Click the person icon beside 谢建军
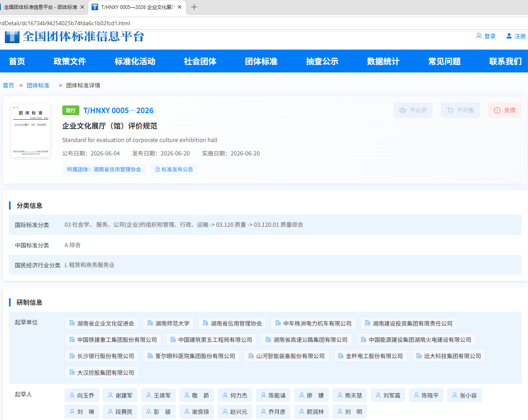Viewport: 528px width, 420px height. coord(110,395)
